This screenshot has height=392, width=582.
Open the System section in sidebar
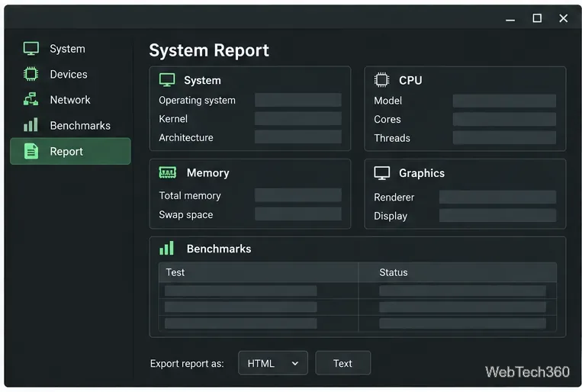pyautogui.click(x=70, y=49)
